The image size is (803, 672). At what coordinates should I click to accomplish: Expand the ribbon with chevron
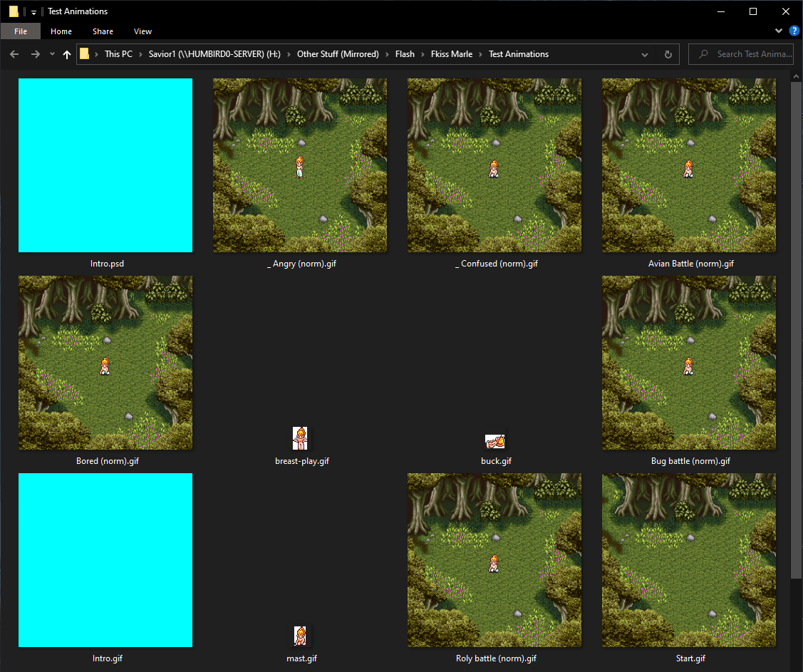[x=779, y=31]
